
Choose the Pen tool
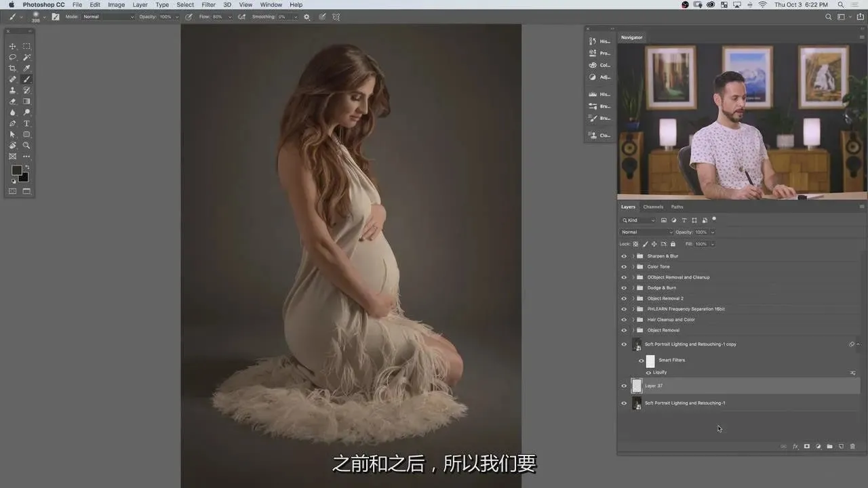(x=12, y=123)
